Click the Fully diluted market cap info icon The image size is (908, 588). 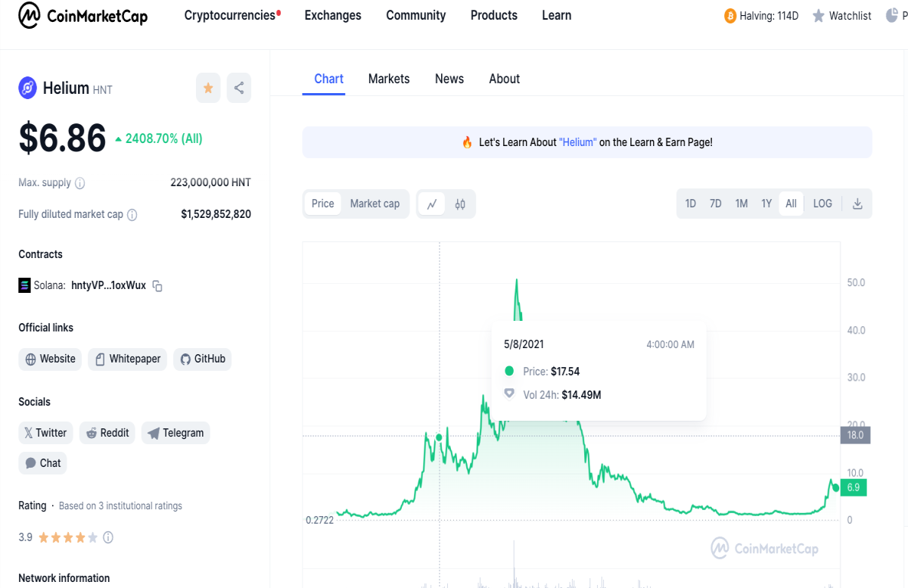(132, 215)
